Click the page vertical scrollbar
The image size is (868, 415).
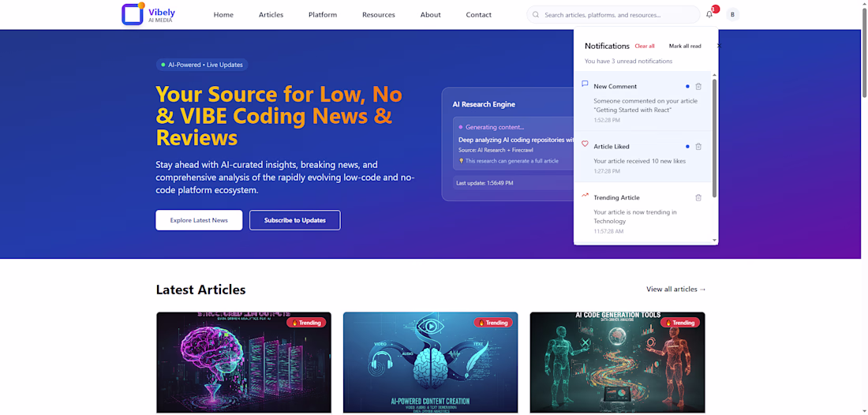point(864,53)
